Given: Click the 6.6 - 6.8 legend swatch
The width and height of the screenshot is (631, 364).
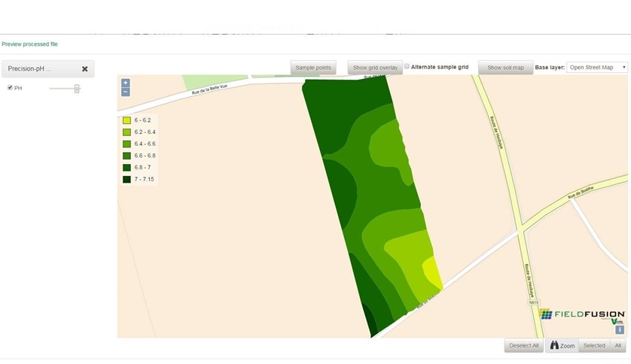Looking at the screenshot, I should tap(127, 156).
